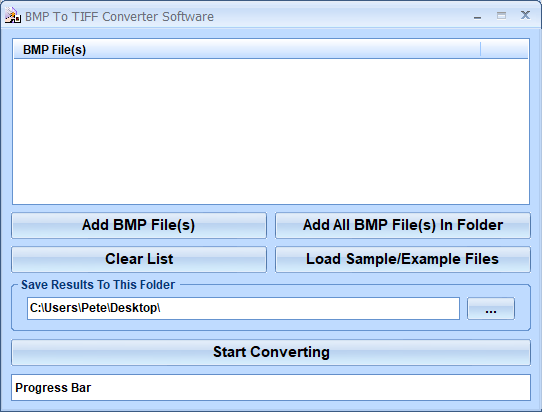Choose Add All BMP File(s) In Folder
The width and height of the screenshot is (542, 412).
403,225
